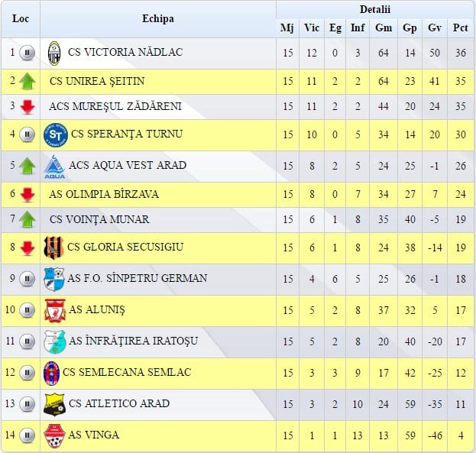
Task: Open CS VOINȚA MUNAR team name
Action: (x=99, y=219)
